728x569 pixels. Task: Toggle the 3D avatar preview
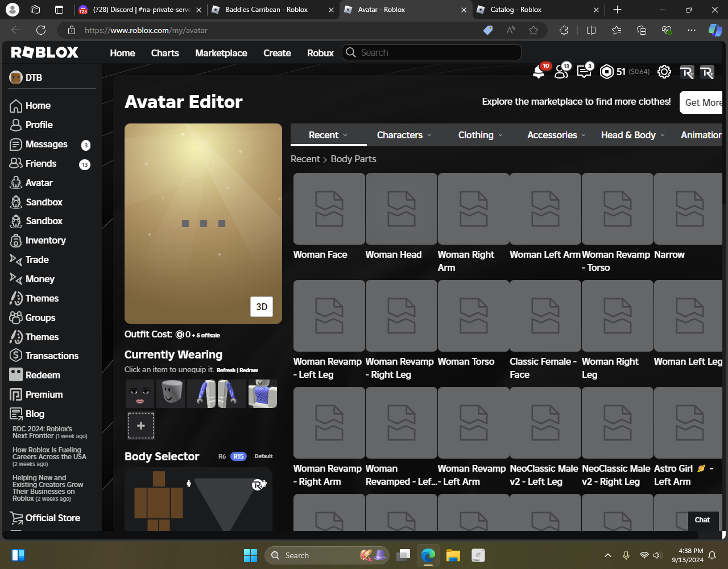pyautogui.click(x=262, y=307)
